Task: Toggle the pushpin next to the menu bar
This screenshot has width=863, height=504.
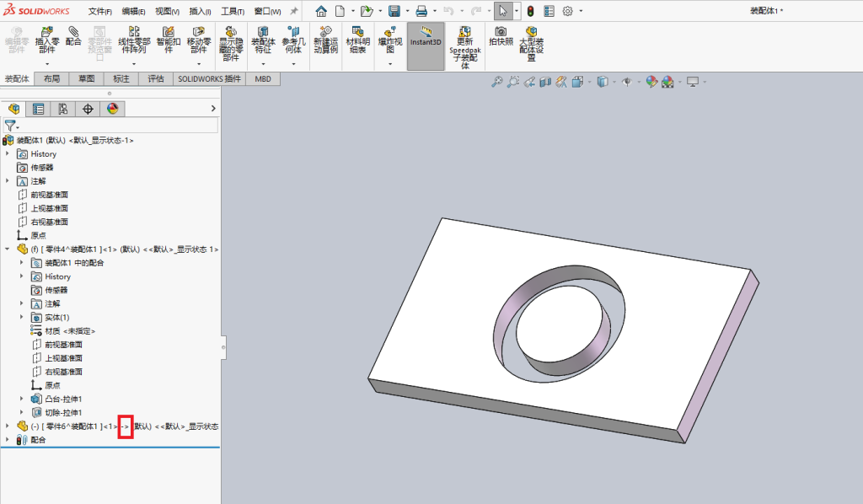Action: [x=294, y=11]
